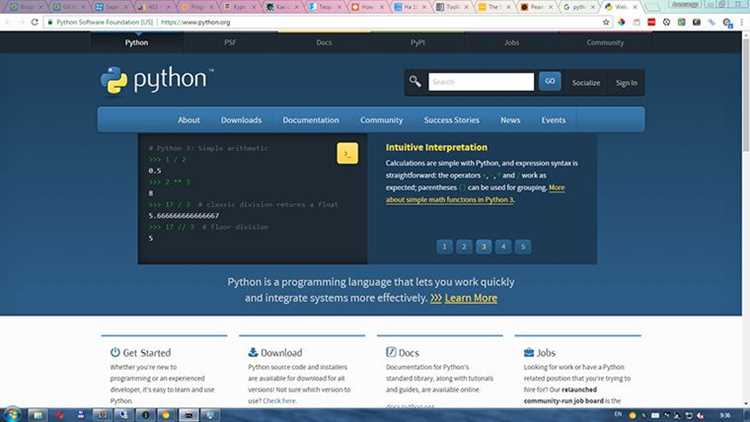Switch to slide 5 in the code carousel

point(523,246)
